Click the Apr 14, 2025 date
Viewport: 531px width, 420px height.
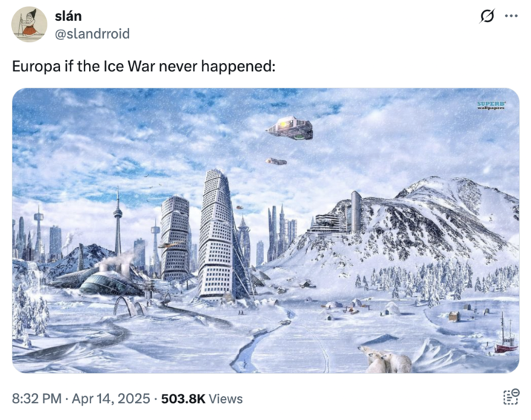tap(111, 398)
